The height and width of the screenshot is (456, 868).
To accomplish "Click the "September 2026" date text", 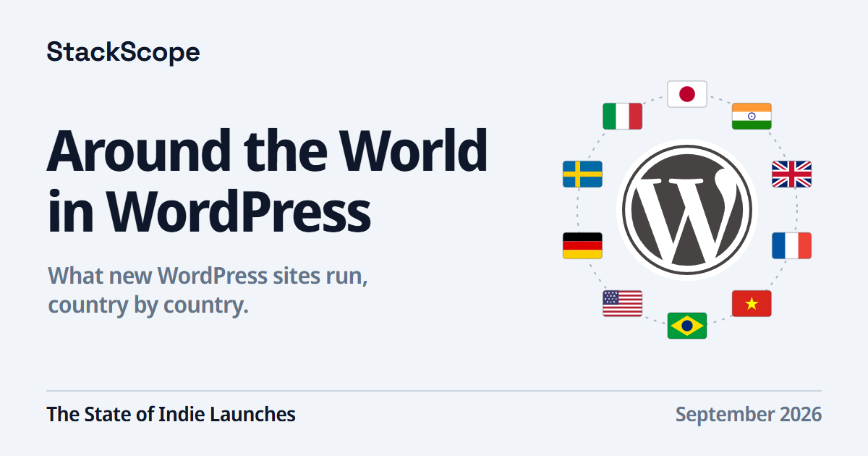I will tap(749, 415).
